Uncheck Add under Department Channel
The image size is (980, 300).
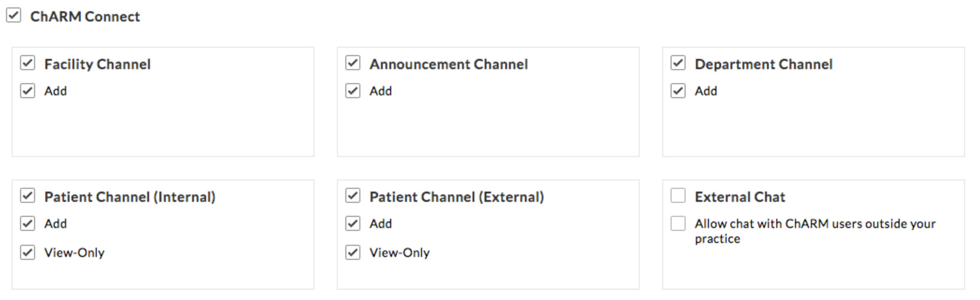click(678, 91)
